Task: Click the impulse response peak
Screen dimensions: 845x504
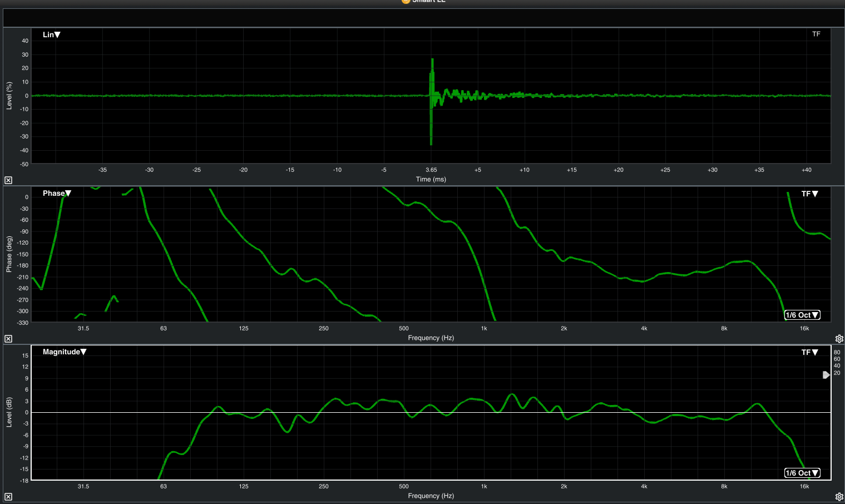Action: (432, 60)
